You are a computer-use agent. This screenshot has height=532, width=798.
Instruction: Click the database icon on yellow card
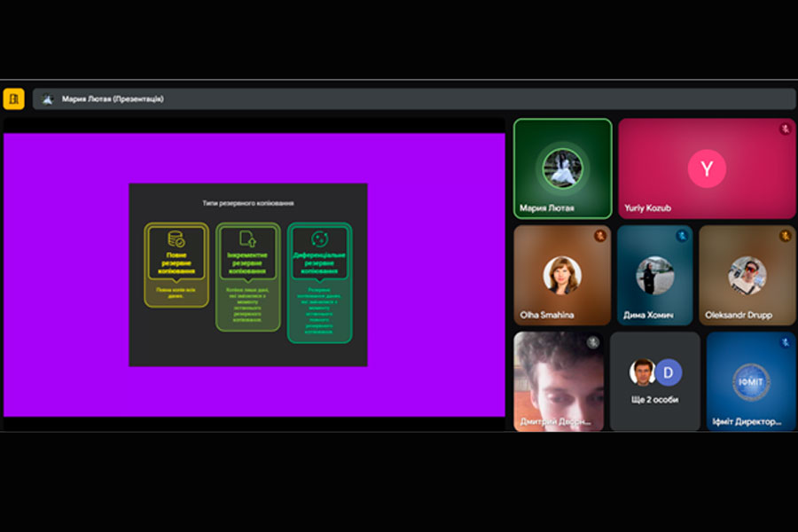(176, 239)
